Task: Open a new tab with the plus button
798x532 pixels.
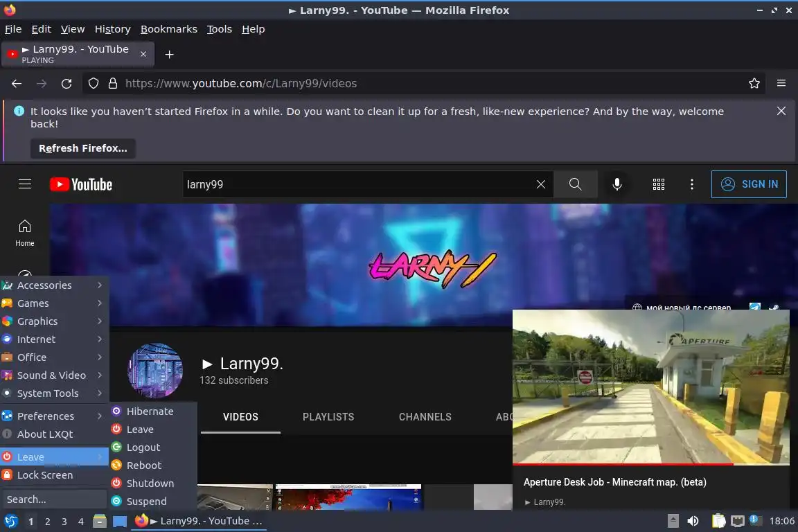Action: 170,55
